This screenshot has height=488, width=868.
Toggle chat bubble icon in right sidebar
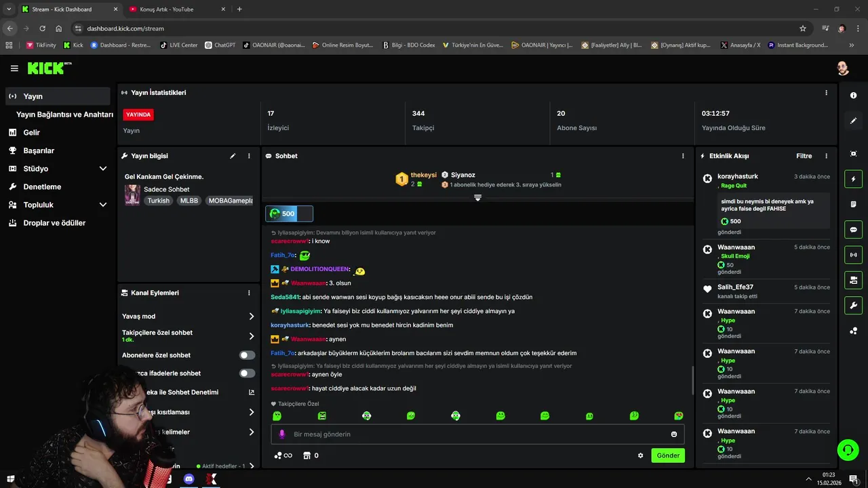pos(853,229)
